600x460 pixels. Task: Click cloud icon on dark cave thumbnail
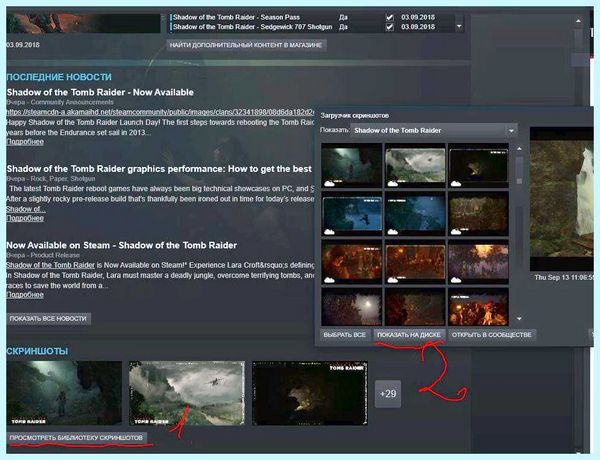point(456,184)
